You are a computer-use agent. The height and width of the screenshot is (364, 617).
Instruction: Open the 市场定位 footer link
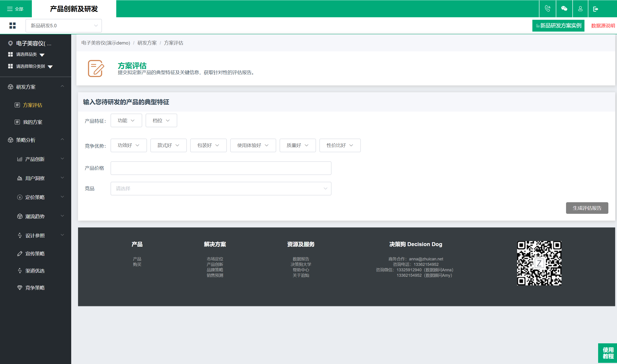coord(215,259)
